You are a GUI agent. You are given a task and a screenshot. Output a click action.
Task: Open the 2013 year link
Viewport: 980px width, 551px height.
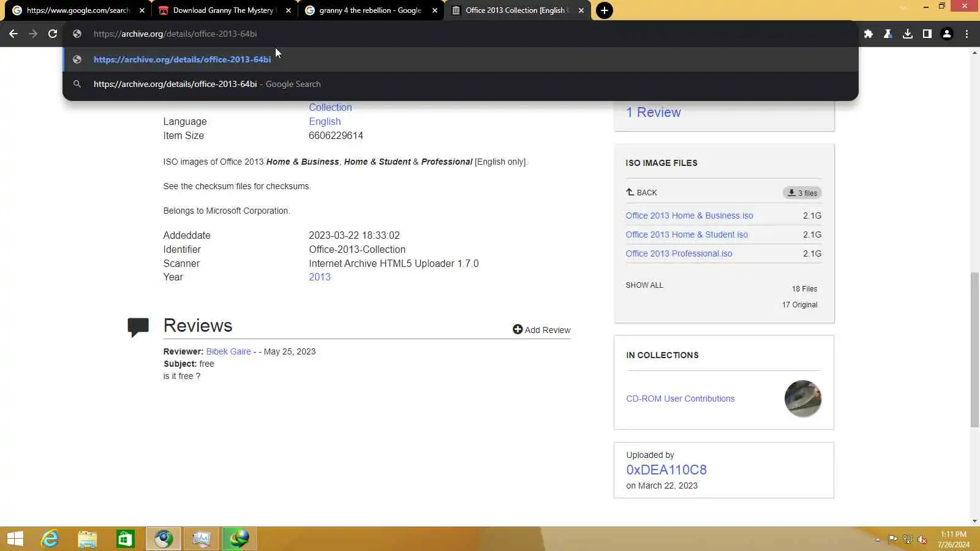[x=320, y=277]
